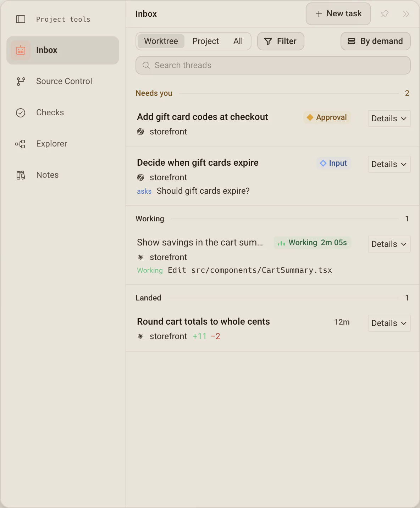The image size is (420, 508).
Task: Open the Notes section
Action: pos(63,175)
